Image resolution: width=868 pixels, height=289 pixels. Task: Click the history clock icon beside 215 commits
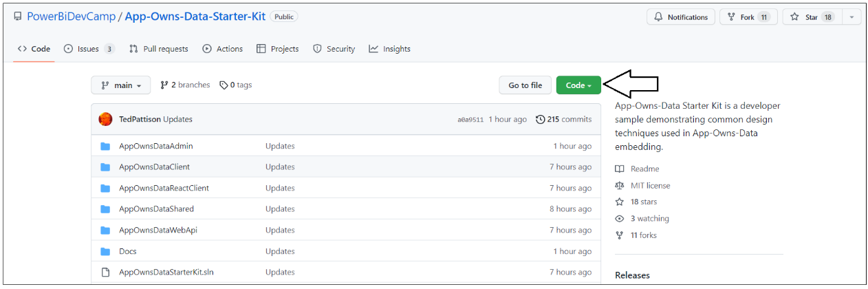tap(540, 120)
